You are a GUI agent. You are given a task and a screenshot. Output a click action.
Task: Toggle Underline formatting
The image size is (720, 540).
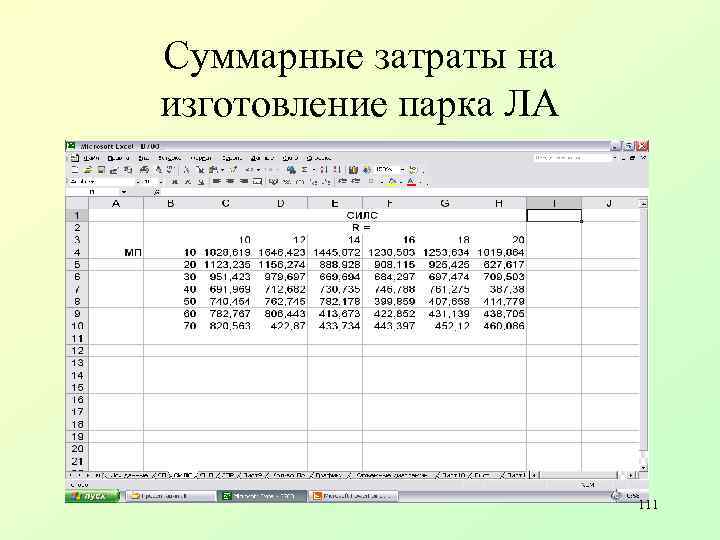pyautogui.click(x=200, y=181)
